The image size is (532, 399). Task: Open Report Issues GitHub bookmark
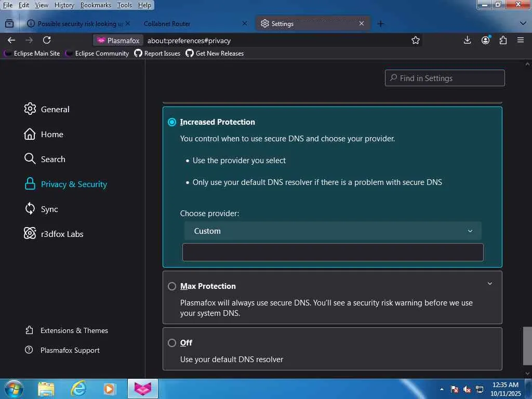click(157, 54)
